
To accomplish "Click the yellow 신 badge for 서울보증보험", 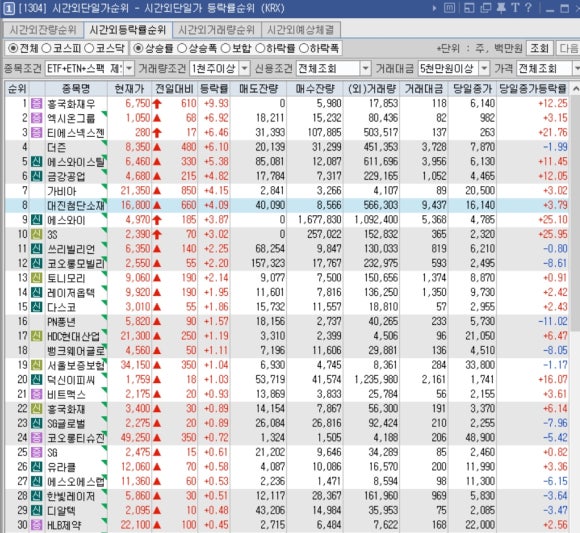I will click(x=36, y=365).
